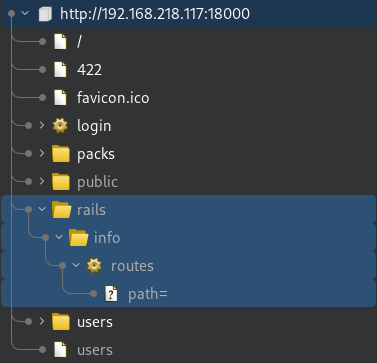Click the open folder icon for rails
The image size is (377, 363).
62,210
